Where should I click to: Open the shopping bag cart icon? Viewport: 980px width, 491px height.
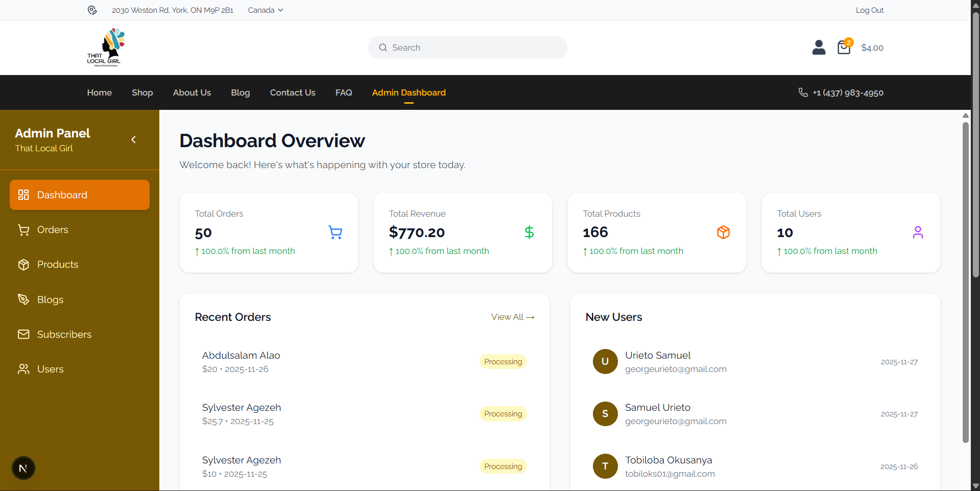(x=844, y=48)
